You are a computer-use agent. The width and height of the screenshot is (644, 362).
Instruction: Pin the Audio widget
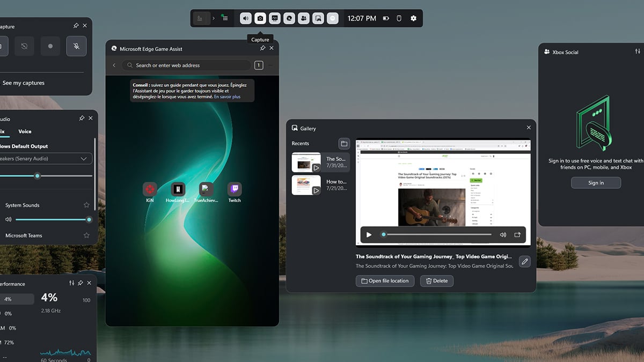pos(82,118)
